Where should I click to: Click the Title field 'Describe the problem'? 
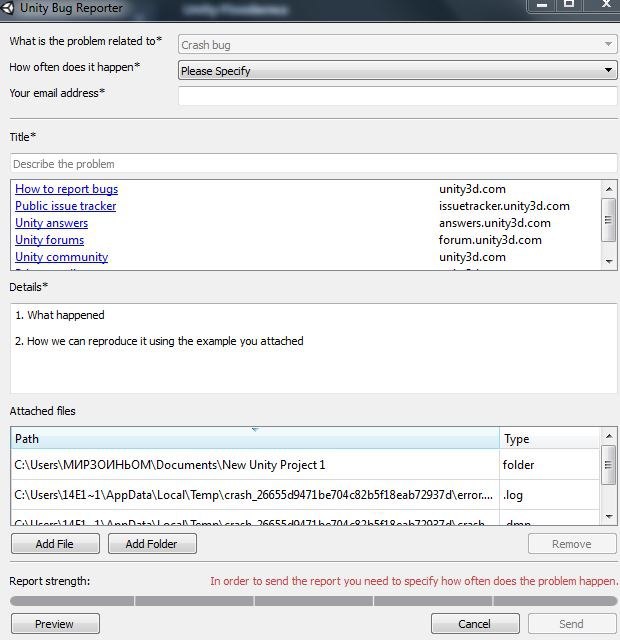click(x=313, y=163)
